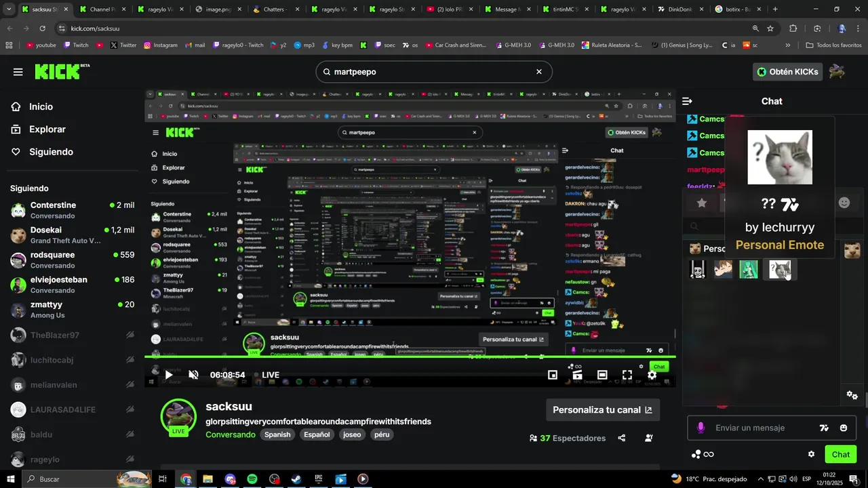Collapse the chat panel
Viewport: 868px width, 488px height.
point(687,101)
